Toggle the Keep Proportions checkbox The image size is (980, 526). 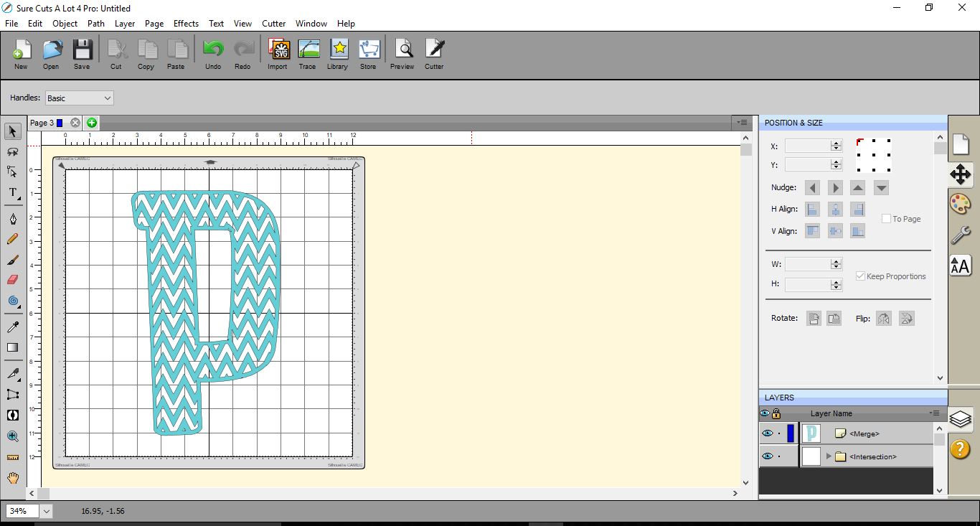pyautogui.click(x=860, y=276)
